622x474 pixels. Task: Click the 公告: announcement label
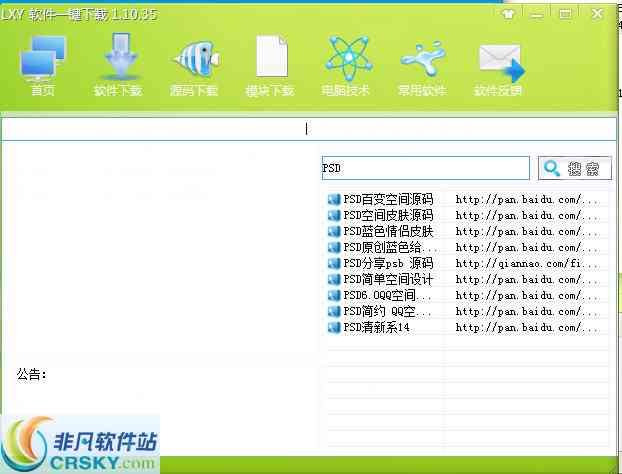31,374
